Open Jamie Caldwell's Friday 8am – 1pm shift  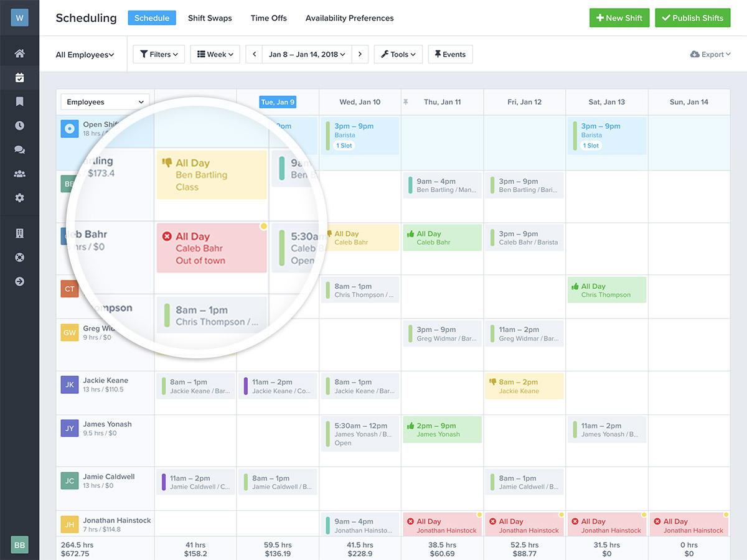click(x=524, y=482)
